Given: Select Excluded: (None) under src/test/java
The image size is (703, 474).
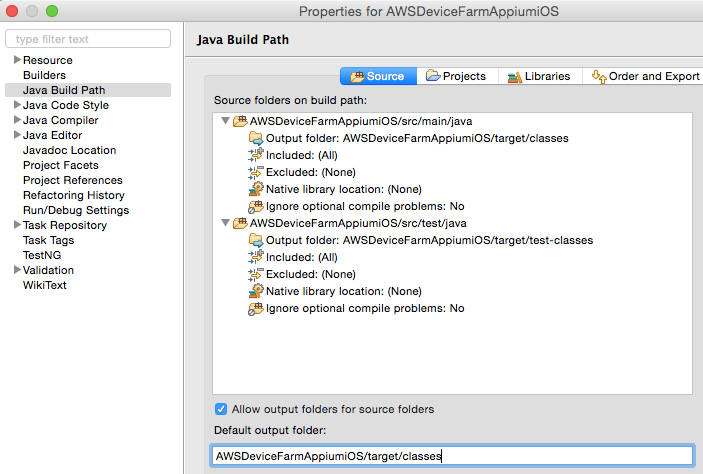Looking at the screenshot, I should [310, 274].
